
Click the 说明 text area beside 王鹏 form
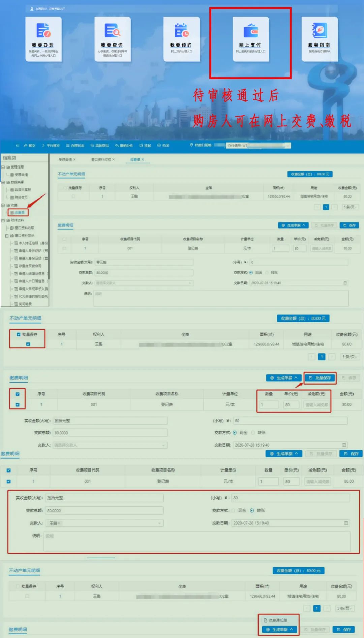click(x=197, y=541)
